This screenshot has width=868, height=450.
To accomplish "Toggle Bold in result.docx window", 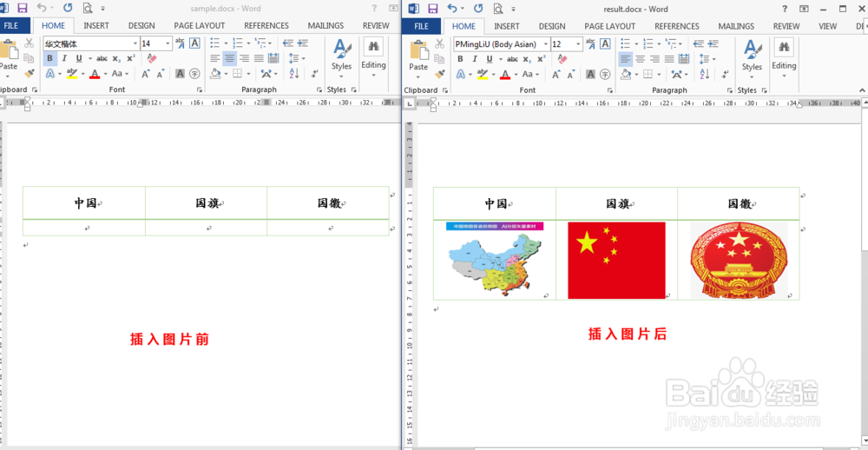I will pos(460,59).
